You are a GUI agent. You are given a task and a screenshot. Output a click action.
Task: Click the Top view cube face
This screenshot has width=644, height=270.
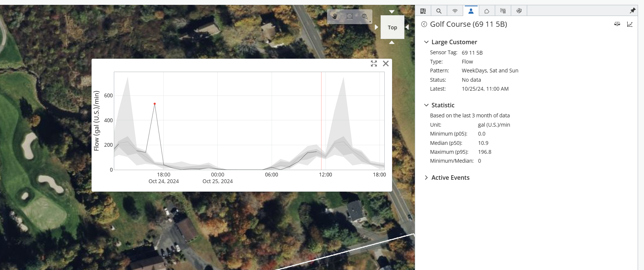click(392, 27)
